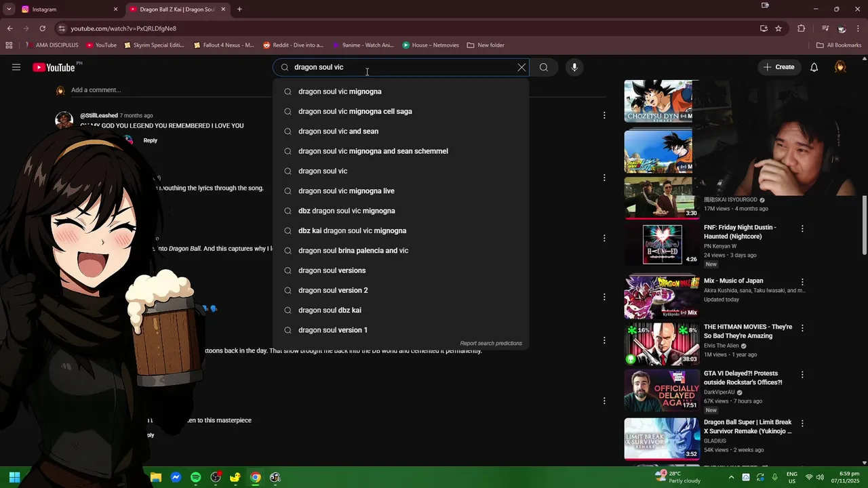
Task: Open the CHOZETSU DYNAMIC video thumbnail
Action: point(658,101)
